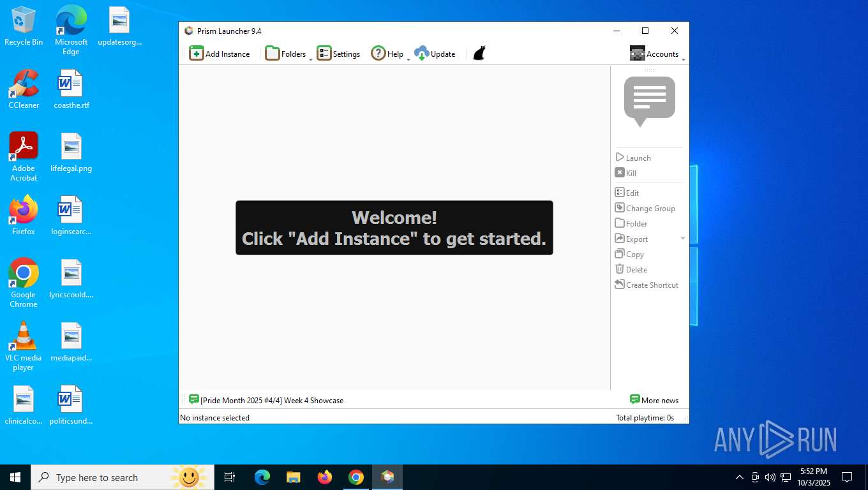The width and height of the screenshot is (868, 490).
Task: Open Chrome from the taskbar
Action: point(356,477)
